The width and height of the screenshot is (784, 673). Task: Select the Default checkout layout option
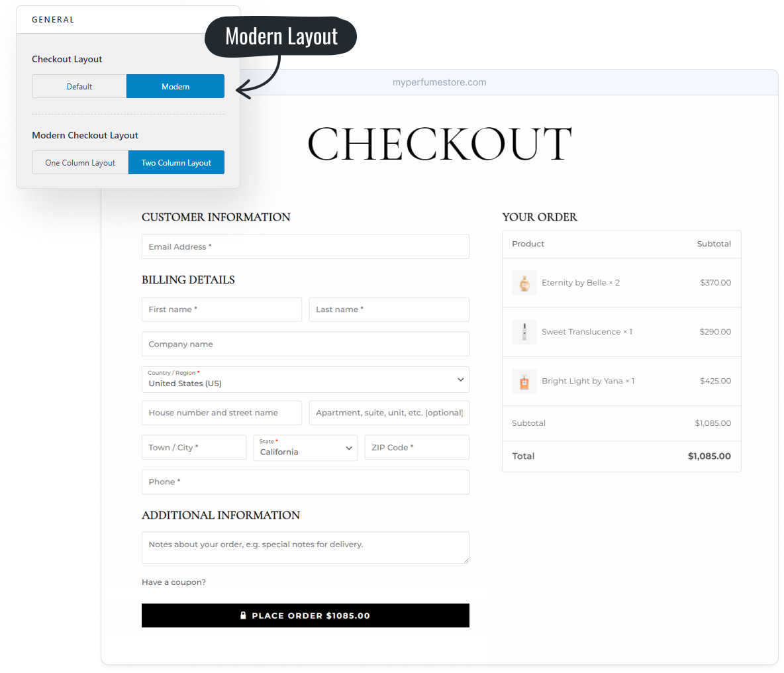pos(79,86)
